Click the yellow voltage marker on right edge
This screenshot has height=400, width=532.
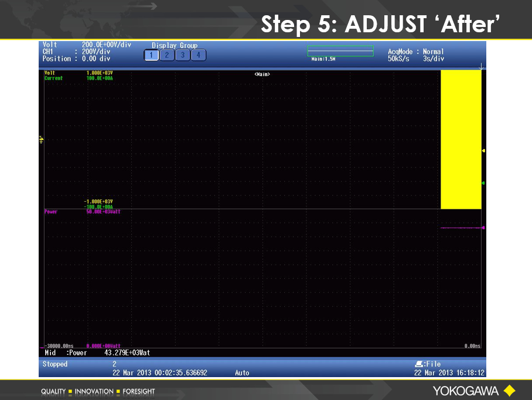(x=483, y=151)
